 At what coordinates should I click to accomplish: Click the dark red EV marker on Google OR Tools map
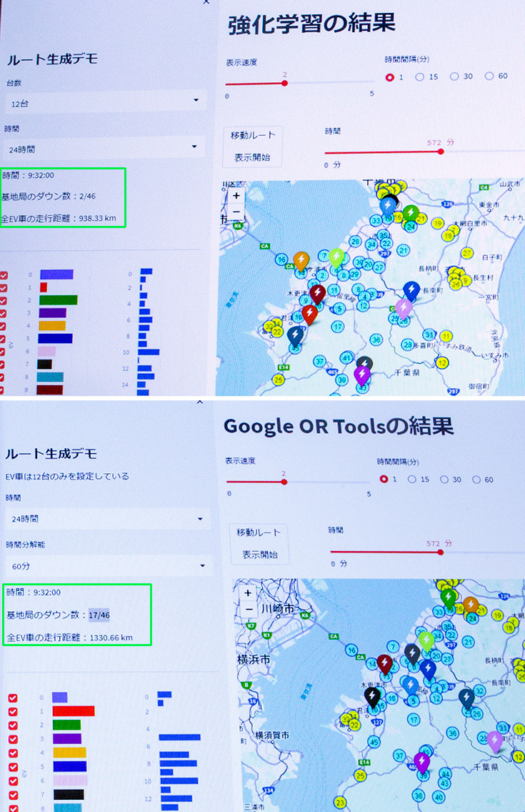(x=385, y=663)
